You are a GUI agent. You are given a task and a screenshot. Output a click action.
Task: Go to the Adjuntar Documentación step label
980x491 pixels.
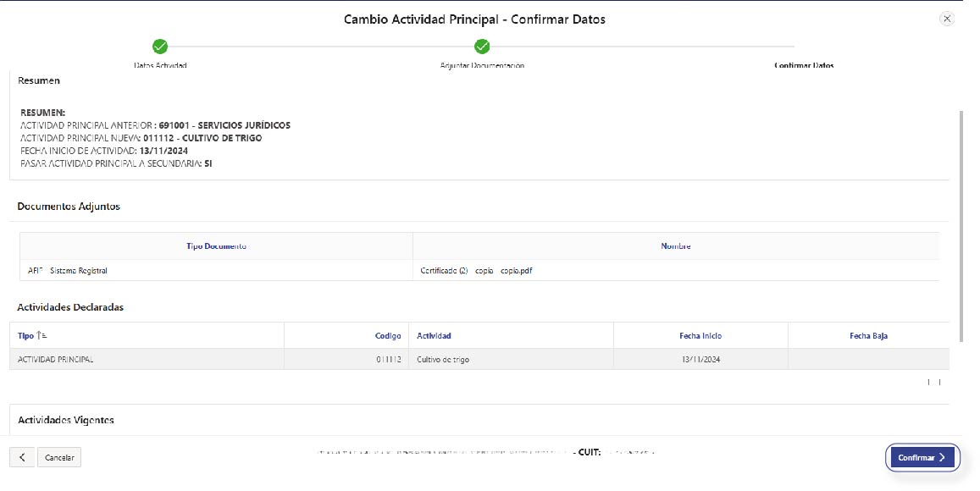(482, 65)
